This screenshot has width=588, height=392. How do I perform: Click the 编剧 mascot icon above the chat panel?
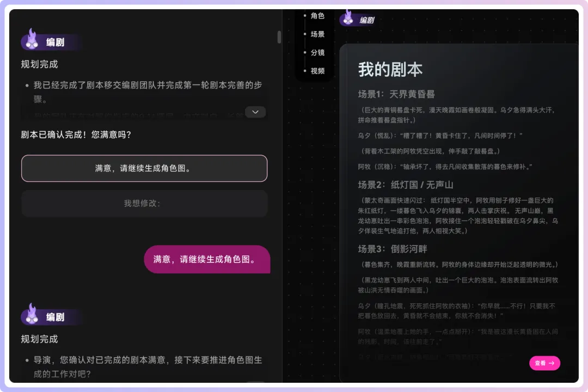coord(33,40)
